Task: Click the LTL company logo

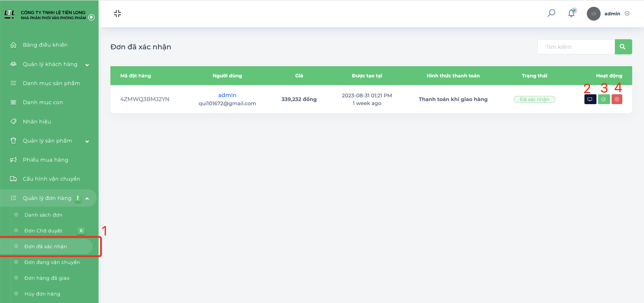Action: click(x=9, y=14)
